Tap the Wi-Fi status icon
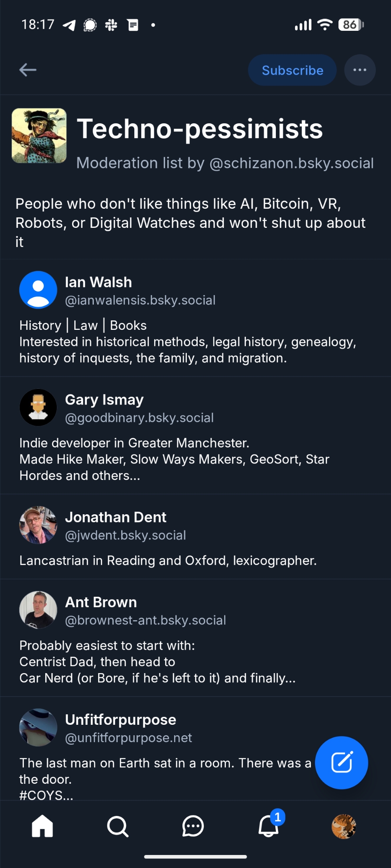391x868 pixels. 325,25
